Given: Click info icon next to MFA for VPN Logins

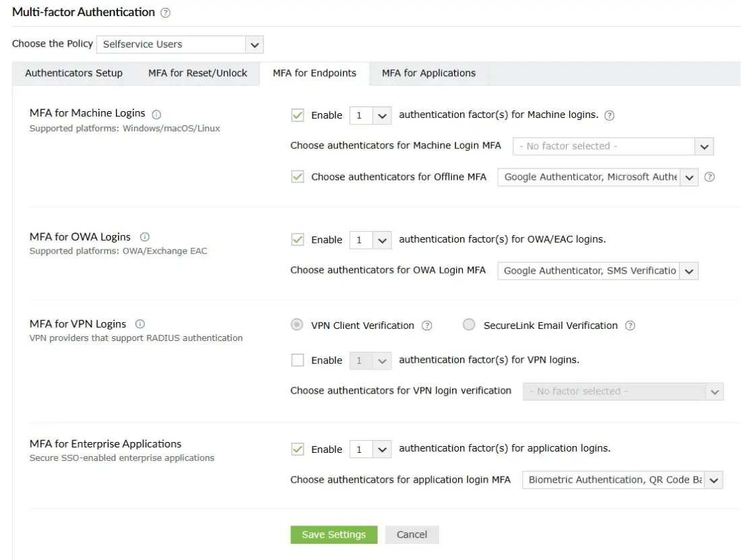Looking at the screenshot, I should pyautogui.click(x=140, y=324).
